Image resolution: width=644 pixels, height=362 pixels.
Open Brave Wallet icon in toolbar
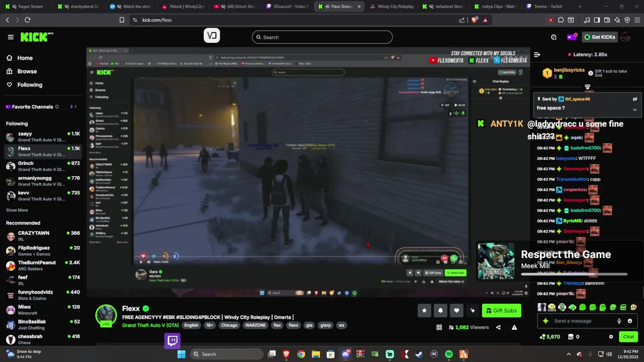point(607,20)
